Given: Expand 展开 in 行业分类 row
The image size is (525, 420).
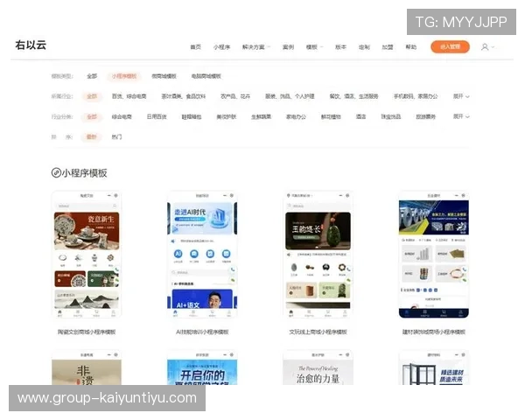Looking at the screenshot, I should click(x=461, y=117).
